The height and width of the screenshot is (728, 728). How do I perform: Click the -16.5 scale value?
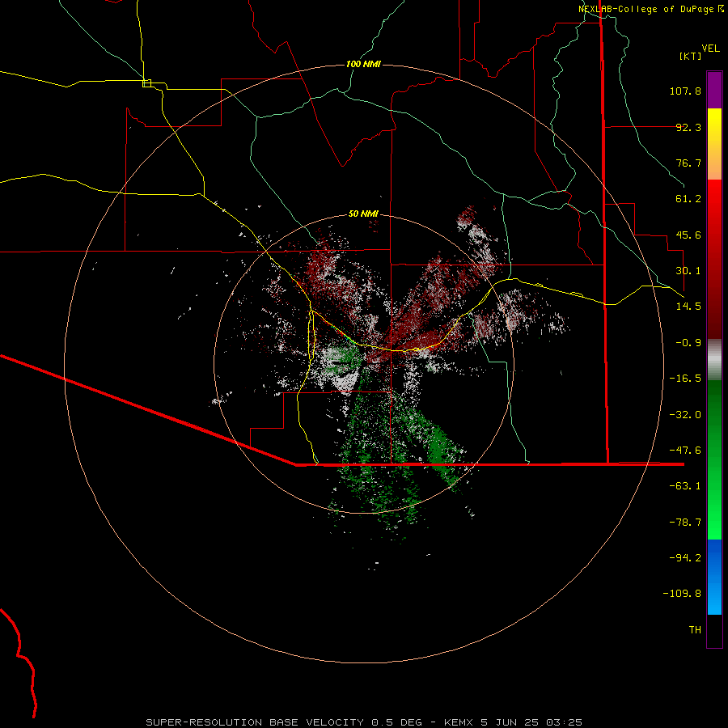[685, 379]
